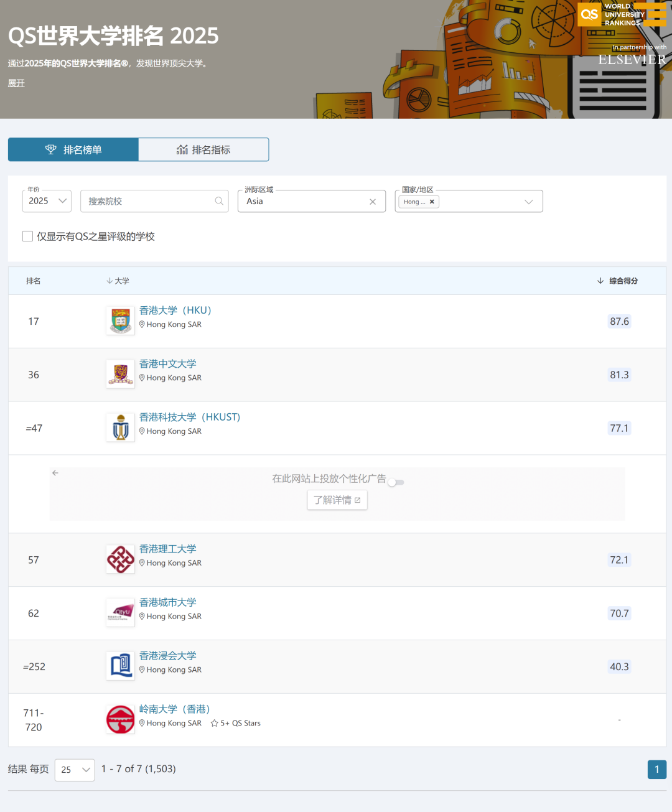Click the Lingnan University red logo
The image size is (672, 812).
[x=120, y=720]
